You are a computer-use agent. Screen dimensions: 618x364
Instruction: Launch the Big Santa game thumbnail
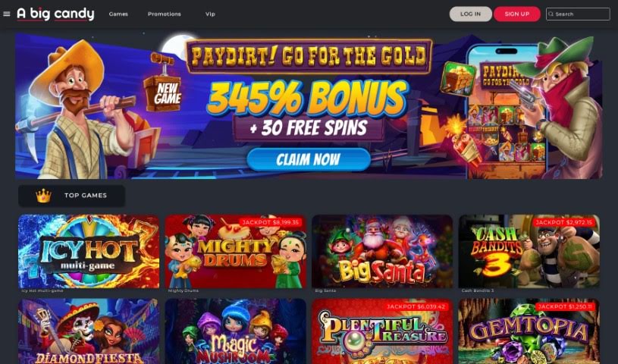[x=382, y=251]
